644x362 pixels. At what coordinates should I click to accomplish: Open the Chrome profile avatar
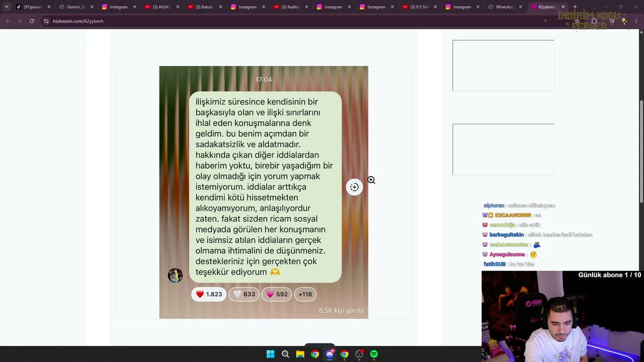click(624, 21)
